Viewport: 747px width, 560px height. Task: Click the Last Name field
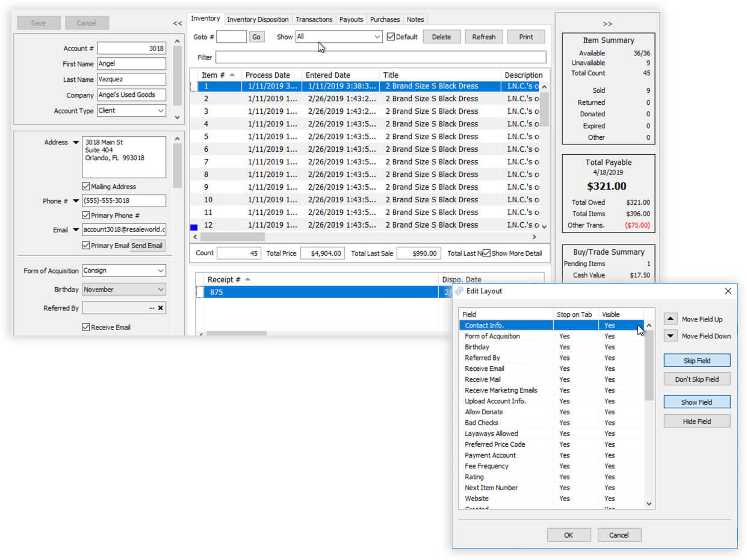[x=131, y=79]
